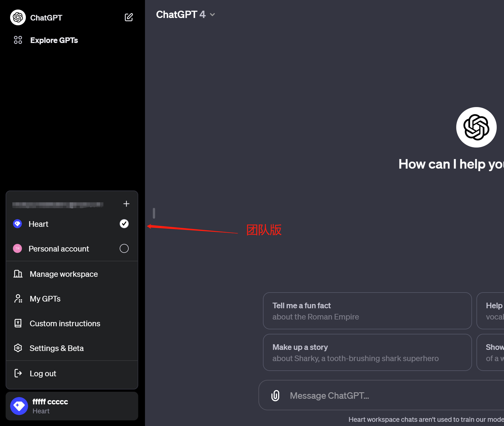Click the fffff ccccc profile avatar at the bottom

coord(19,406)
